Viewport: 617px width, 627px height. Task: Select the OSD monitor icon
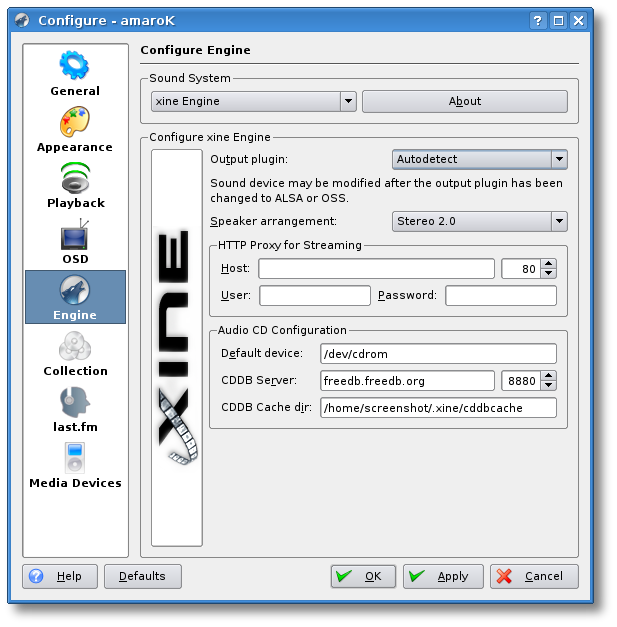click(x=75, y=236)
